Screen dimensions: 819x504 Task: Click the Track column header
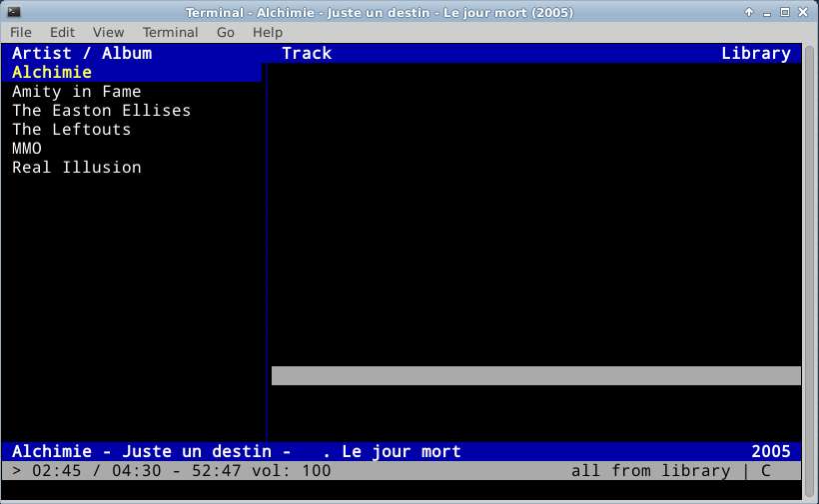[307, 53]
